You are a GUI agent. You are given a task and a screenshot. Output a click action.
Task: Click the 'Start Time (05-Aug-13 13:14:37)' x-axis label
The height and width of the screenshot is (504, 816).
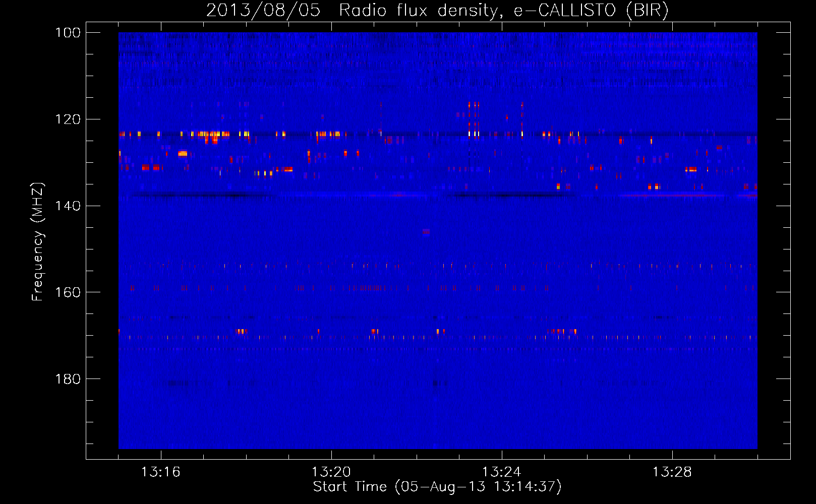point(437,487)
